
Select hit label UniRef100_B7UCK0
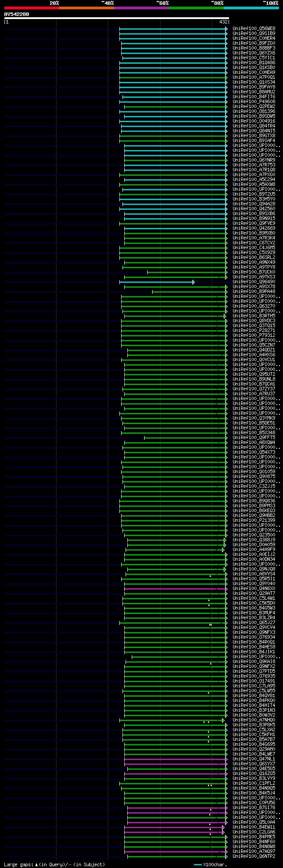pos(254,272)
